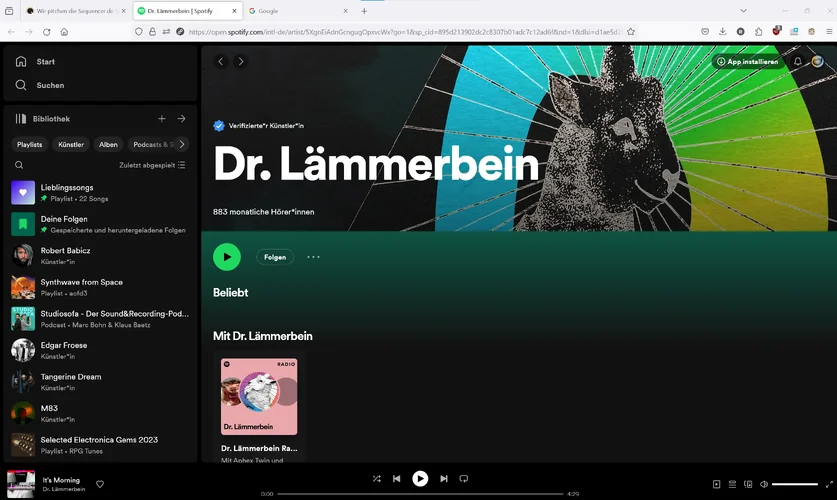Adjust the volume slider
837x500 pixels.
(x=795, y=484)
